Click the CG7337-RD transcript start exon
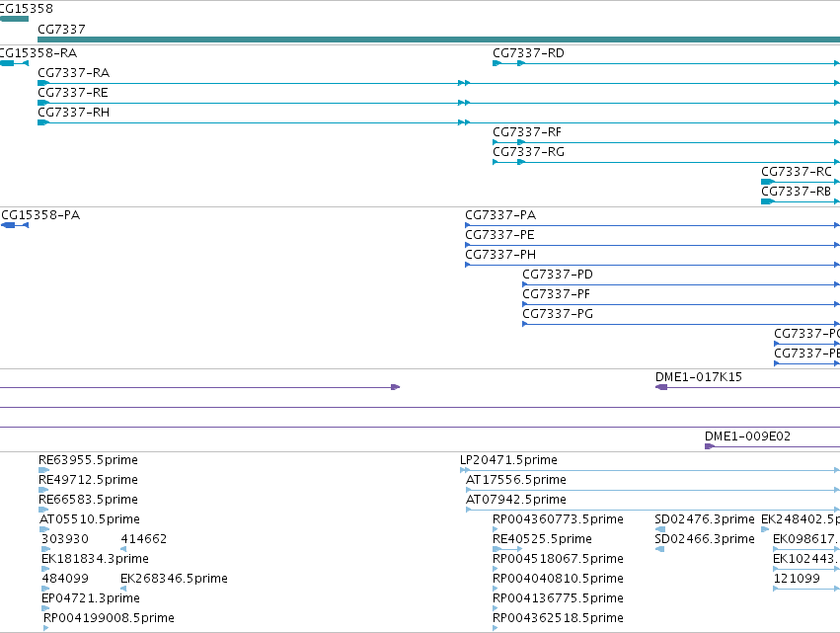This screenshot has width=840, height=633. [x=496, y=63]
